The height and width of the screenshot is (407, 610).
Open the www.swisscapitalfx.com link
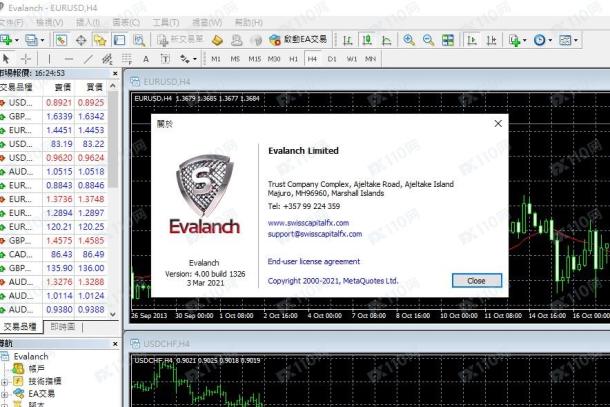point(308,223)
